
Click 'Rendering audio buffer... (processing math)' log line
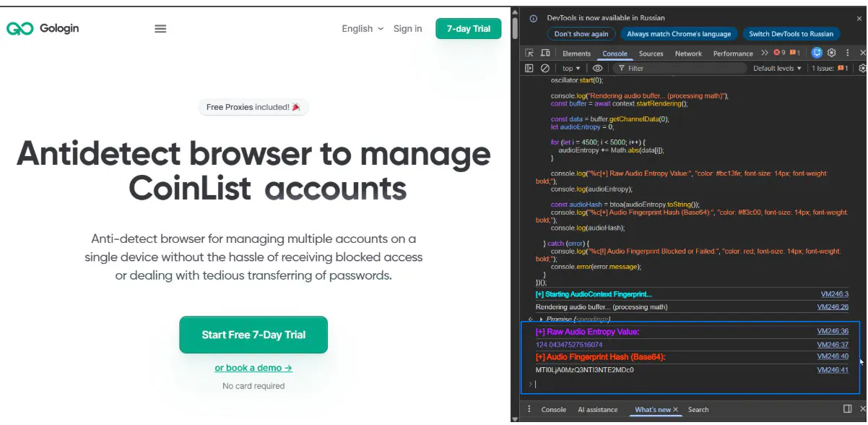click(602, 307)
